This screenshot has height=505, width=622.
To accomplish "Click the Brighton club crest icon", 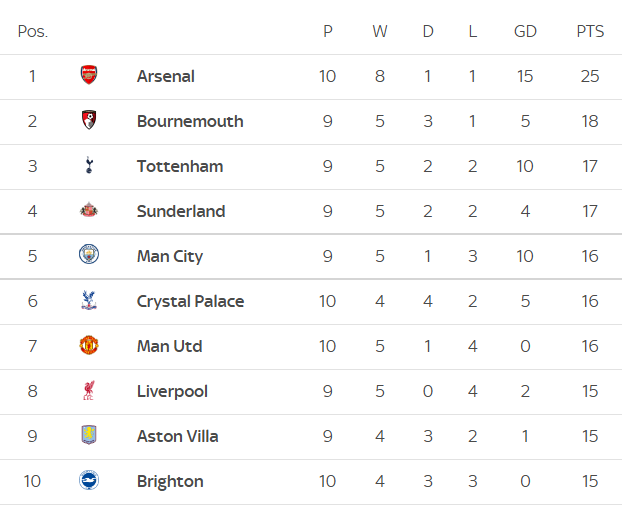I will 89,481.
